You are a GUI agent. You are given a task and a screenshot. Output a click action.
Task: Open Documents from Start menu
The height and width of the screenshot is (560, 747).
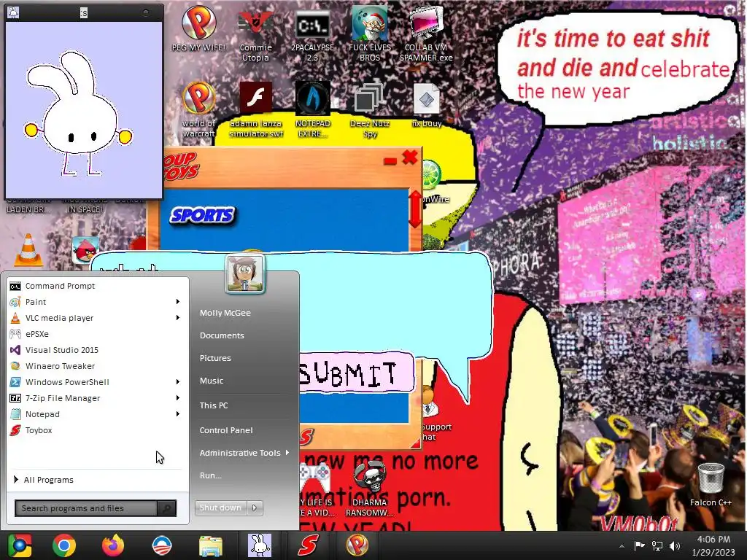coord(222,335)
